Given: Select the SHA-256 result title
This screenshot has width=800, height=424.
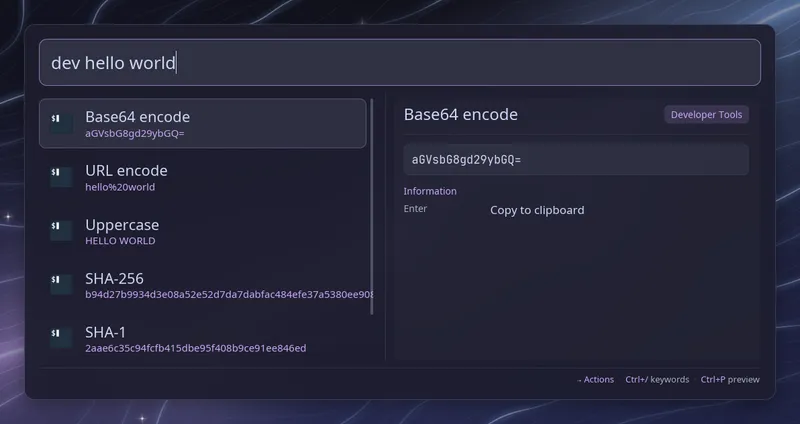Looking at the screenshot, I should (x=114, y=279).
